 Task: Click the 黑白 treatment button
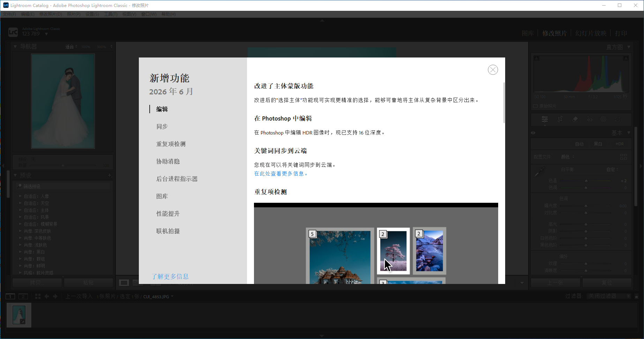pyautogui.click(x=598, y=144)
